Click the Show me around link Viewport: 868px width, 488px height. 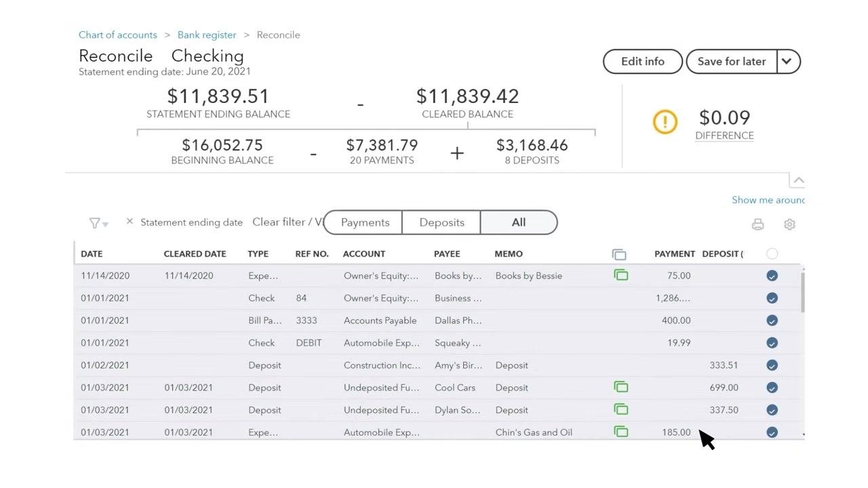point(768,200)
